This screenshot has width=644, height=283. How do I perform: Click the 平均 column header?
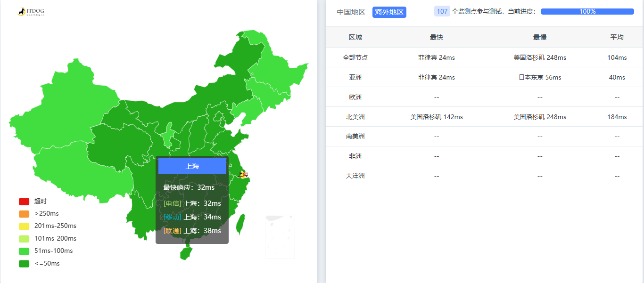tap(617, 37)
